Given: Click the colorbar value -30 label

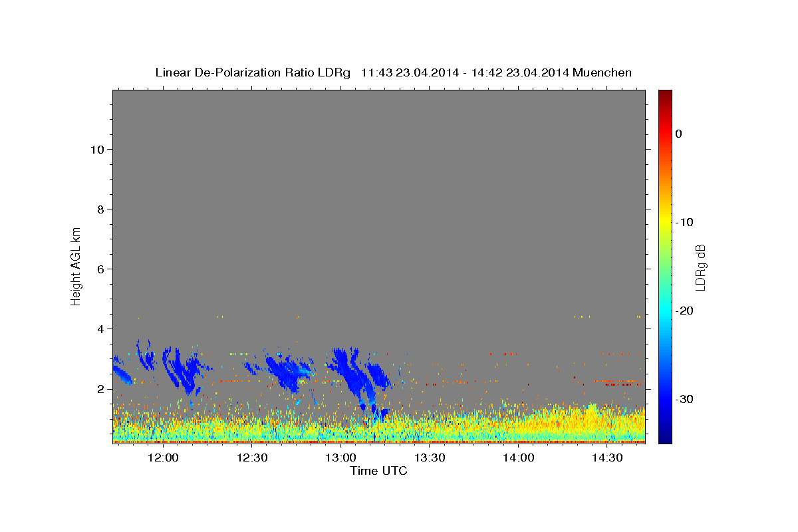Looking at the screenshot, I should [684, 399].
